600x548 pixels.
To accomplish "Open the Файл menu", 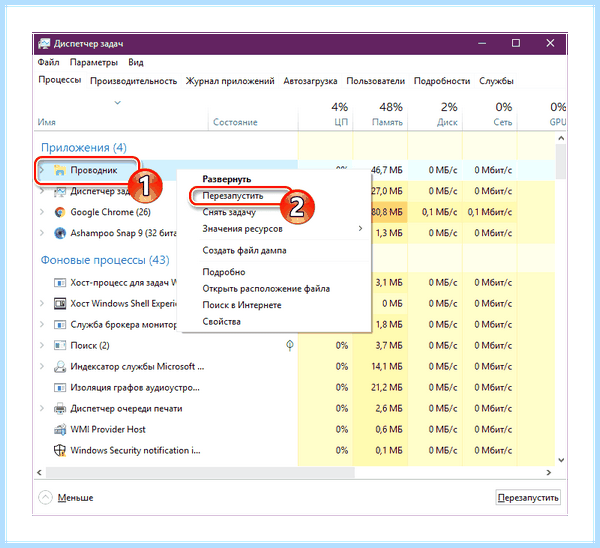I will 48,62.
